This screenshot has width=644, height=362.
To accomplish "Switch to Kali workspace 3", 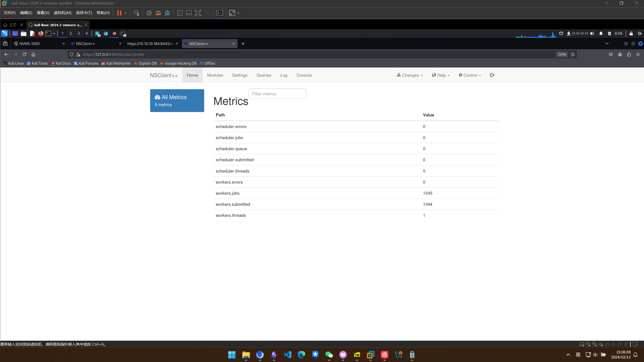I will click(79, 33).
